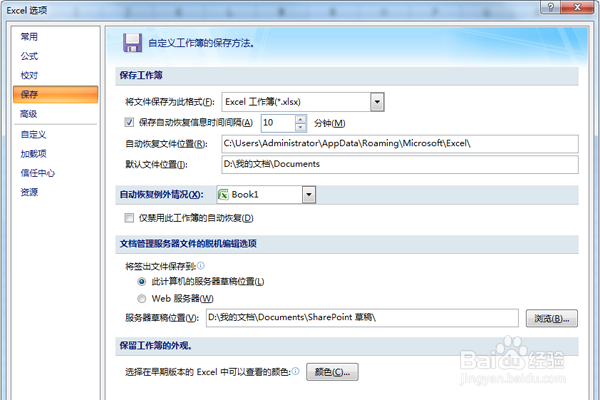Decrease autorecover minutes with down arrow

301,127
